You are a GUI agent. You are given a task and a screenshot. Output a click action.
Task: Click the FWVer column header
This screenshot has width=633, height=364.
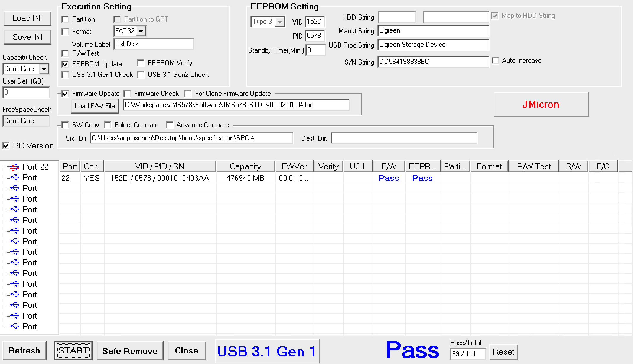coord(294,167)
